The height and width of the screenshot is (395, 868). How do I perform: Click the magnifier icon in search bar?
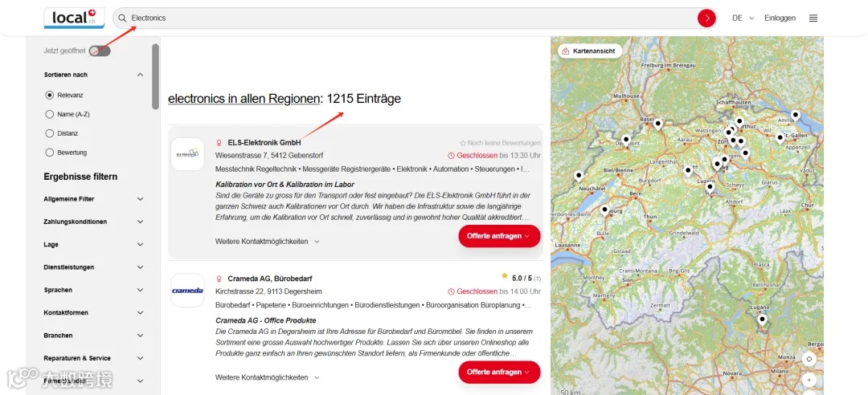(122, 18)
